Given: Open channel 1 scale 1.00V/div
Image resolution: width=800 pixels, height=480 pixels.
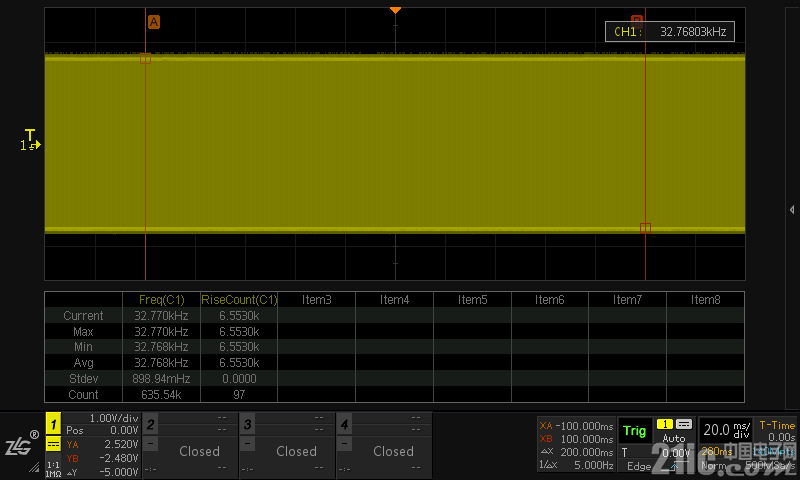Looking at the screenshot, I should [114, 418].
